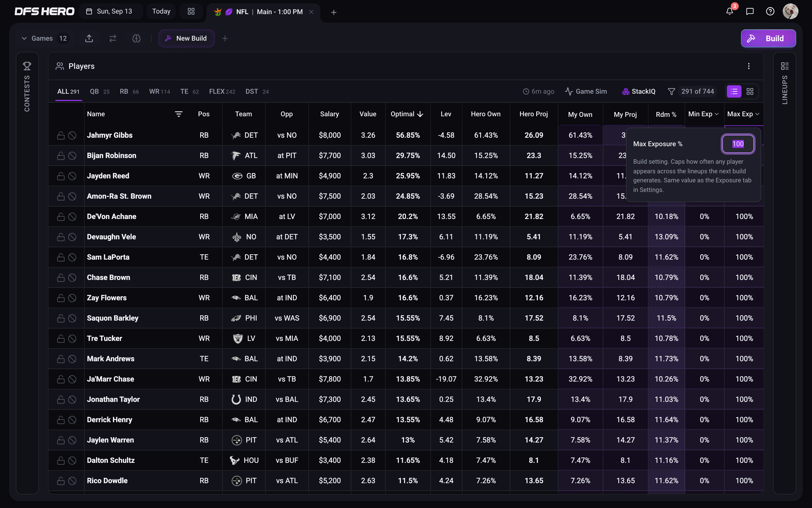This screenshot has height=508, width=812.
Task: Open the user profile avatar
Action: coord(791,11)
